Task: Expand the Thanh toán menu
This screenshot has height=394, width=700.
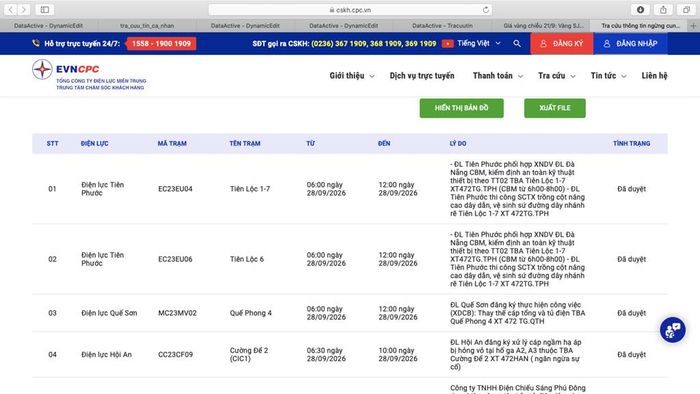Action: point(498,76)
